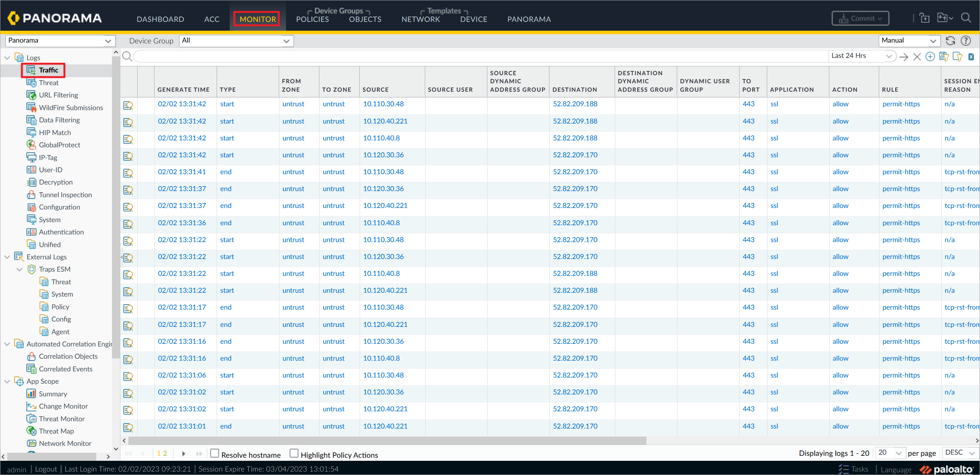This screenshot has width=980, height=475.
Task: Click source 10.110.30.48 in first row
Action: pyautogui.click(x=383, y=104)
